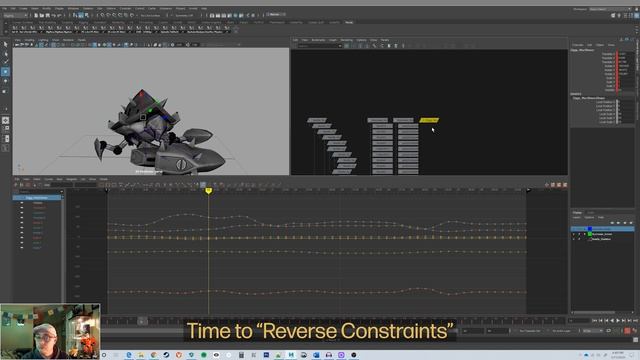This screenshot has width=640, height=360.
Task: Open the Node Editor Bookmarks menu
Action: (318, 40)
